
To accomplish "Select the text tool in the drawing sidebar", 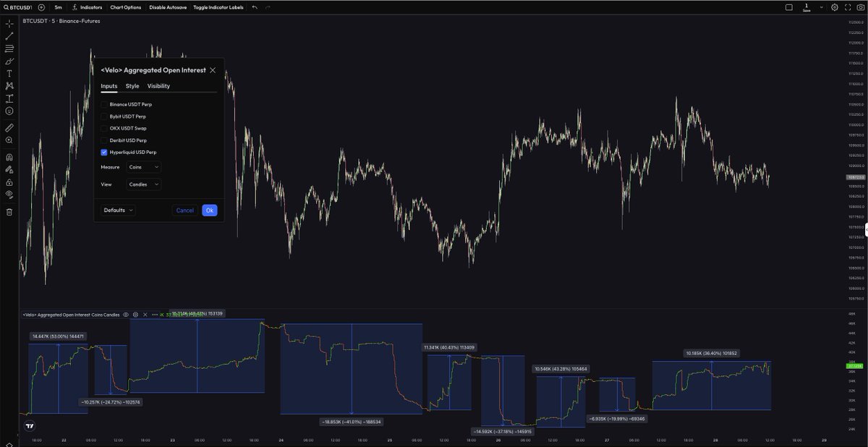I will coord(9,74).
